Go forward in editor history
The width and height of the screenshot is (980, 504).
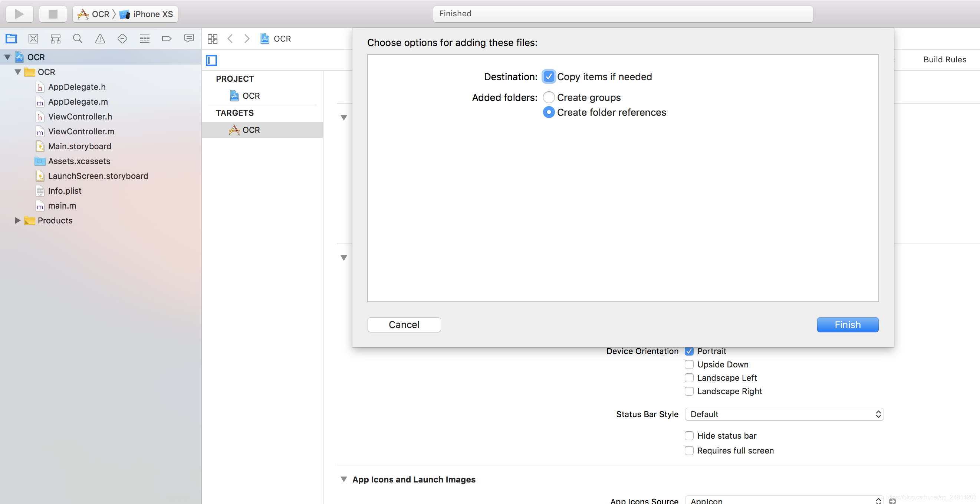[247, 39]
